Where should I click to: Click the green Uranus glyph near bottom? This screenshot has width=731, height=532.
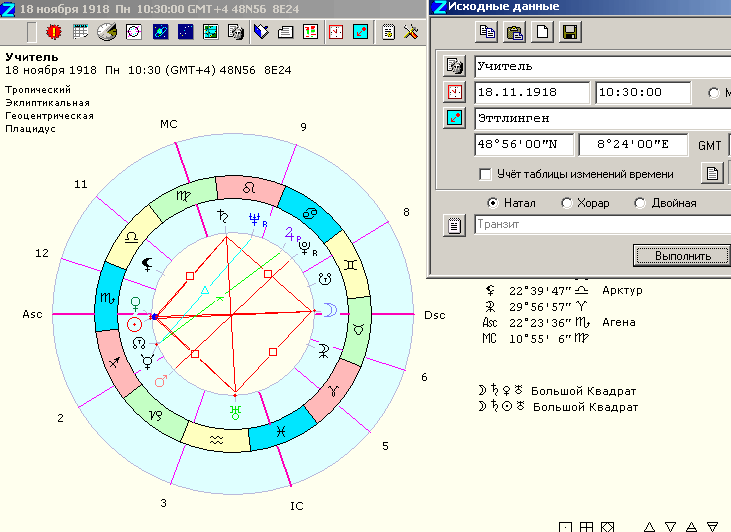point(235,412)
